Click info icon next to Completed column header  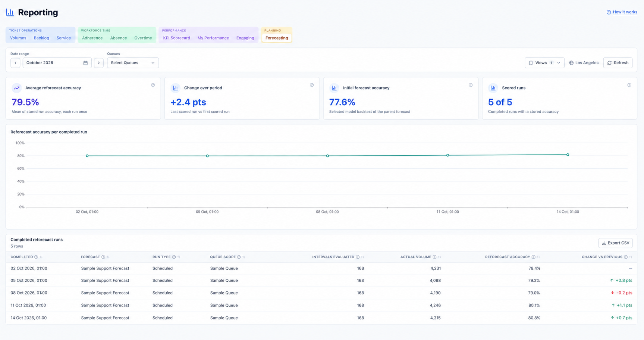point(36,257)
